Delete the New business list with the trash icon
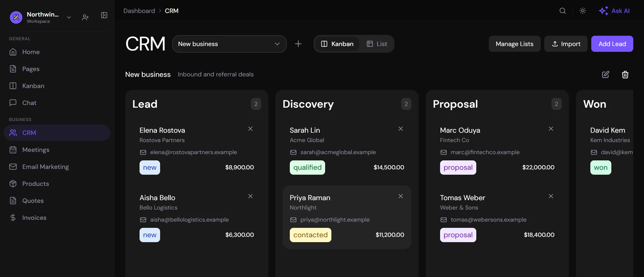644x277 pixels. pos(625,74)
